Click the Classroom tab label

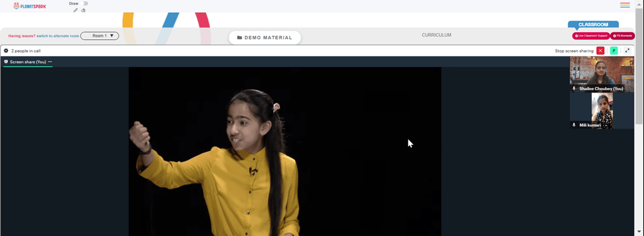pos(593,24)
